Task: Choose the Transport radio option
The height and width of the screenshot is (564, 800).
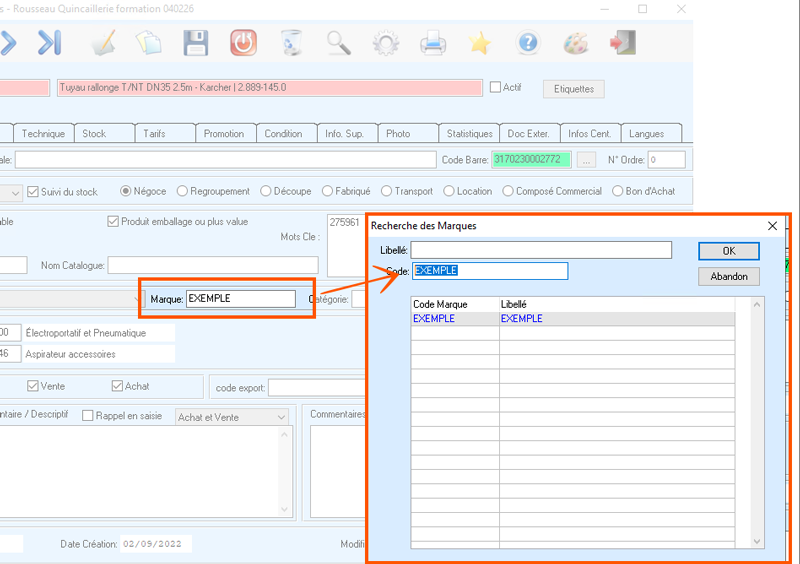Action: pyautogui.click(x=386, y=191)
